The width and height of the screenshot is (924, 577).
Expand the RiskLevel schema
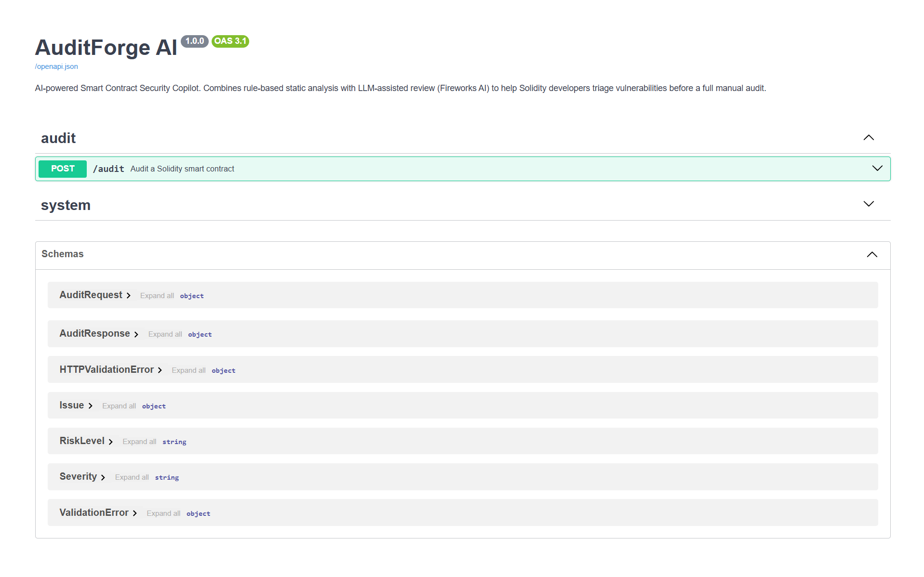pyautogui.click(x=86, y=441)
